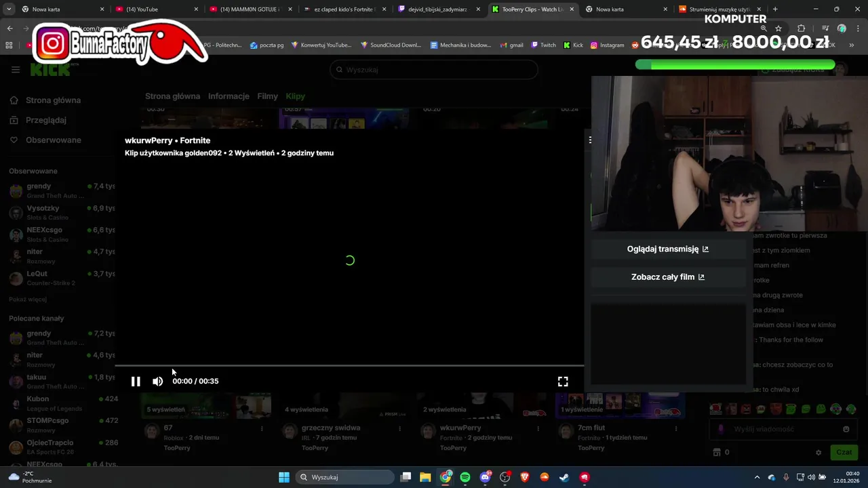Open NEEXcsgo channel in Obserwowane list

click(x=61, y=235)
